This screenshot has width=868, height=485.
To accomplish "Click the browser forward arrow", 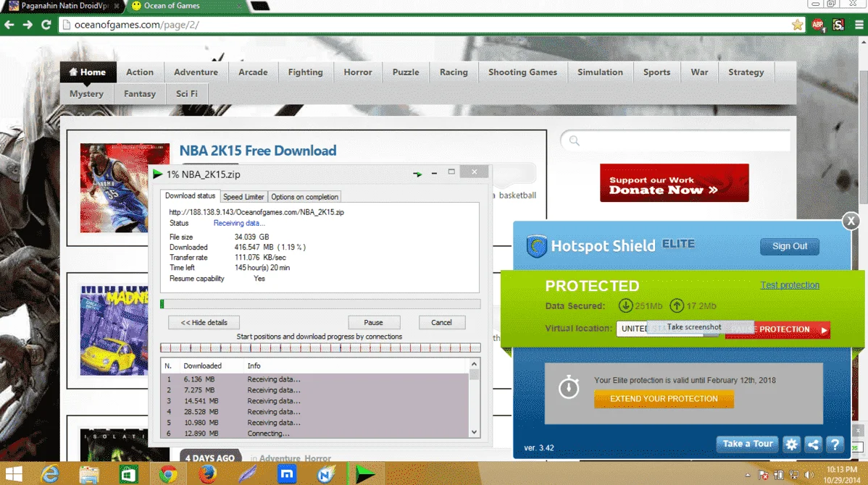I will [28, 25].
